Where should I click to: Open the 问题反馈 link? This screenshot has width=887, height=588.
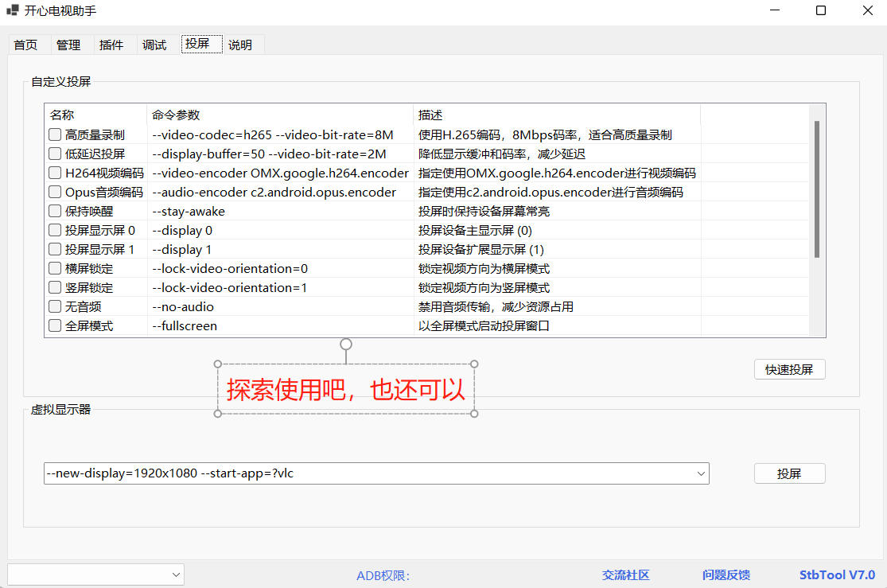click(x=726, y=575)
